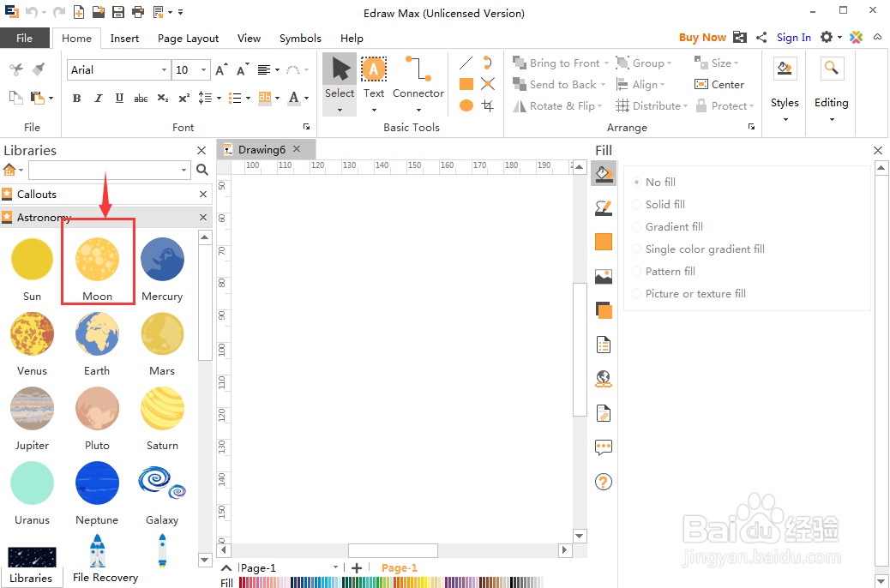Select the No fill radio option
890x588 pixels.
tap(637, 183)
